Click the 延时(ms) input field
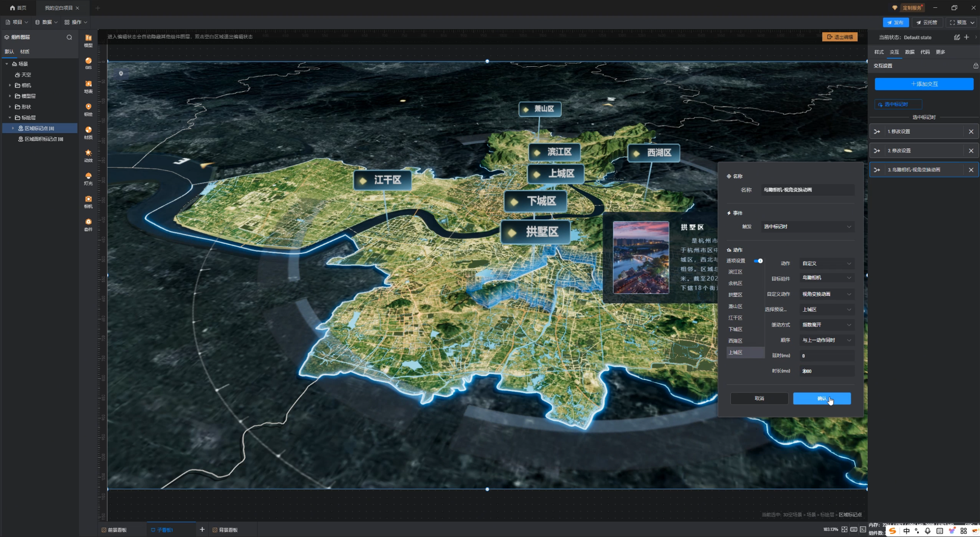The height and width of the screenshot is (537, 980). 827,356
